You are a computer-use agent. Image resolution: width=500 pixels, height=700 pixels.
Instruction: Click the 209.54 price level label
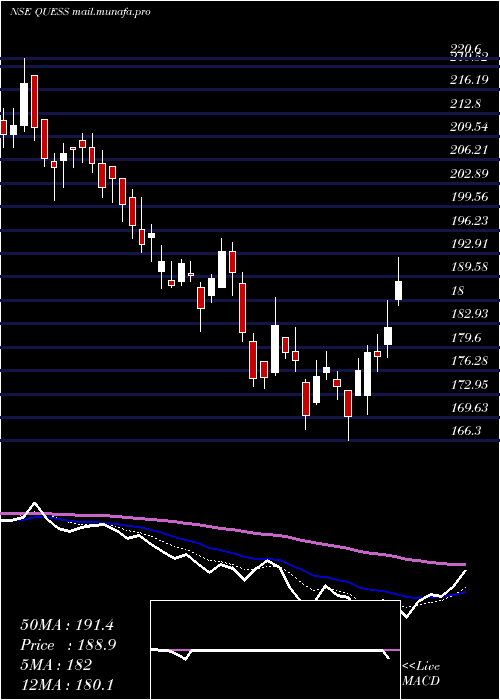point(469,127)
